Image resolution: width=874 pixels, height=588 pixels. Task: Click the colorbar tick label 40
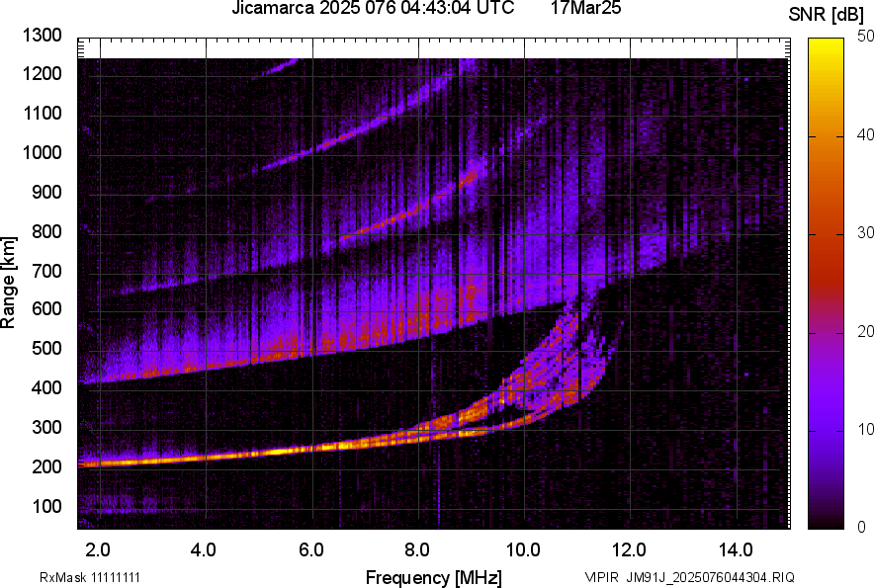tap(865, 134)
